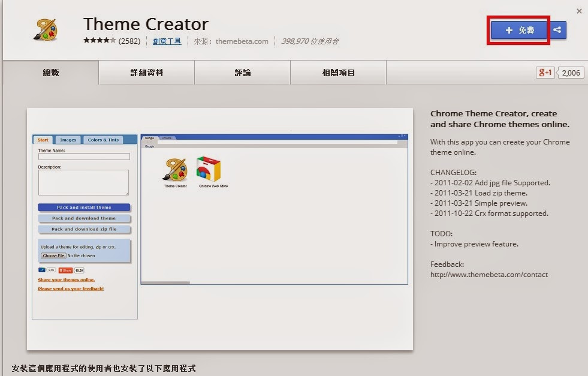Click Pack and download zip file button
The image size is (588, 376).
[84, 229]
